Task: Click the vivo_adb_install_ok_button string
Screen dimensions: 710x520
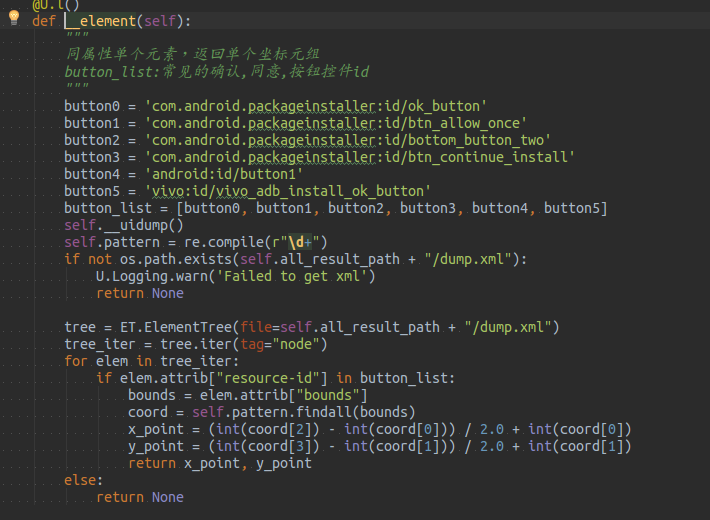Action: tap(288, 191)
